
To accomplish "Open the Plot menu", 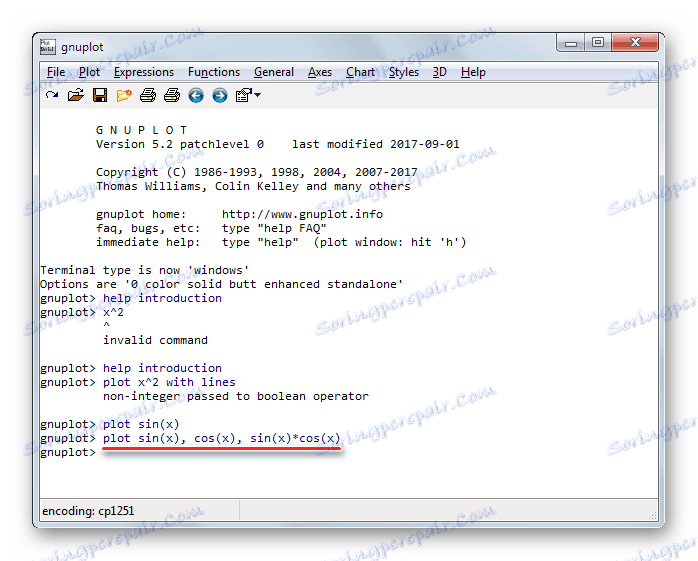I will [x=89, y=72].
